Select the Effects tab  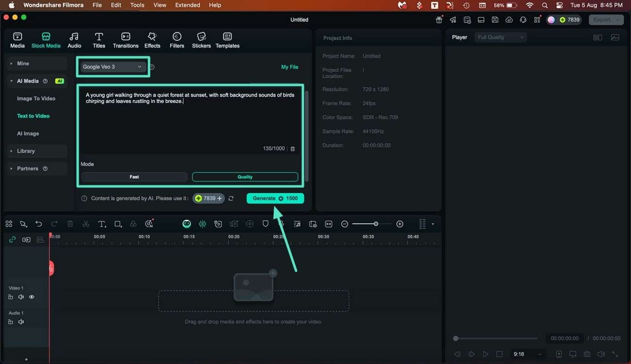pyautogui.click(x=152, y=40)
